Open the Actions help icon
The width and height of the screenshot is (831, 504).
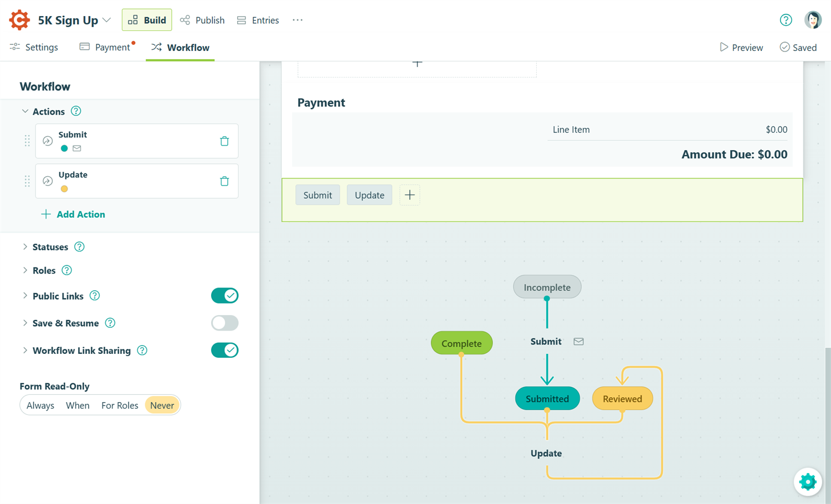pos(76,111)
